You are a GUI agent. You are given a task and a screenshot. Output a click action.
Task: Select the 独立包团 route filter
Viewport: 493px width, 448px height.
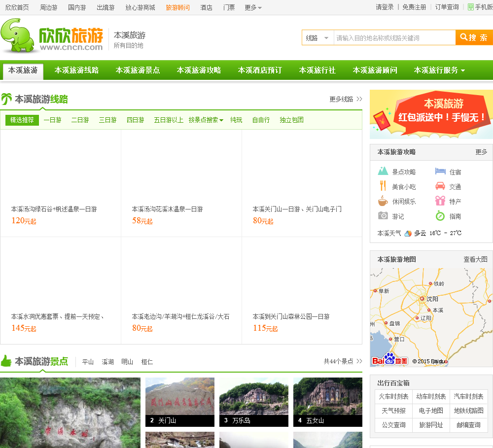click(291, 120)
